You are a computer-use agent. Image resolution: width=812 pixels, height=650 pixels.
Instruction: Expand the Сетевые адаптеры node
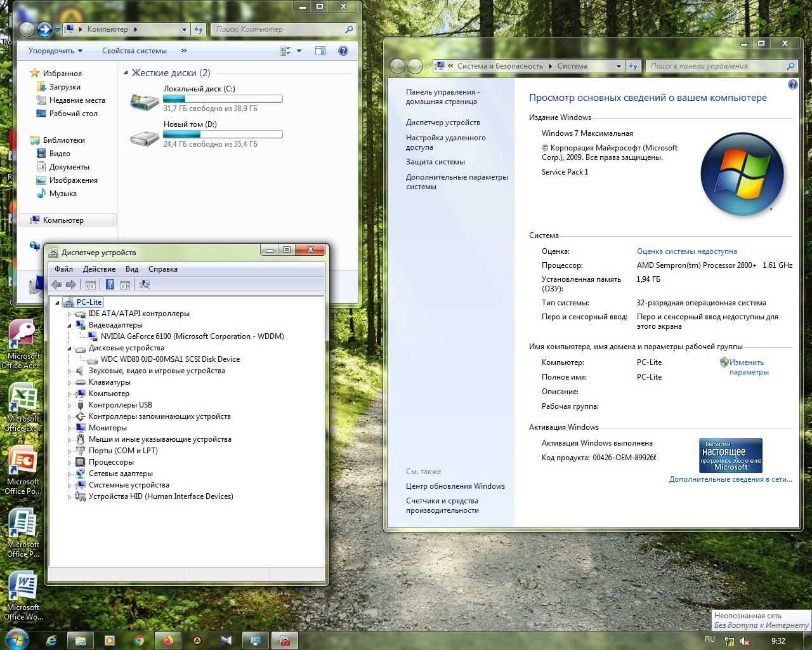tap(70, 474)
